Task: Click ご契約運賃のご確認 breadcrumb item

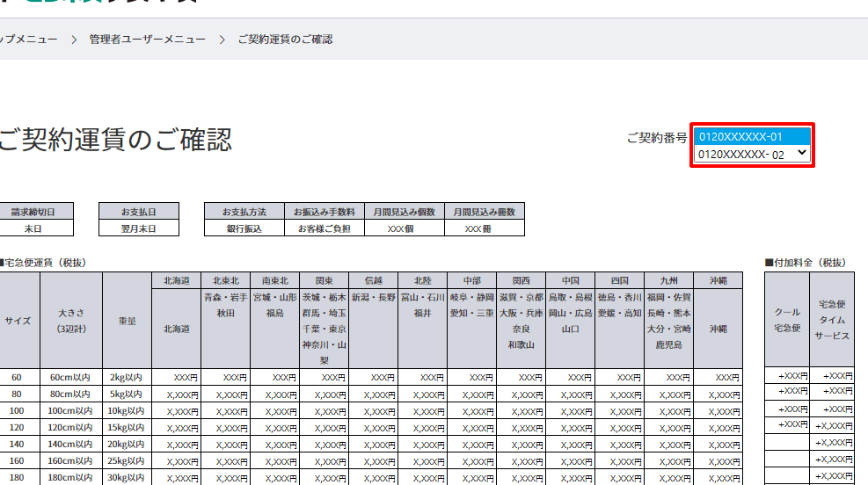Action: coord(286,40)
